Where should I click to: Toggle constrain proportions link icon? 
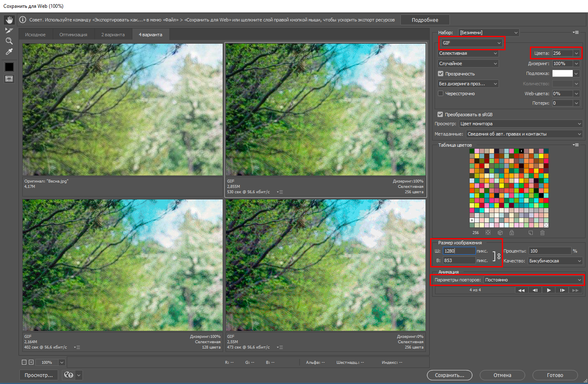[499, 256]
